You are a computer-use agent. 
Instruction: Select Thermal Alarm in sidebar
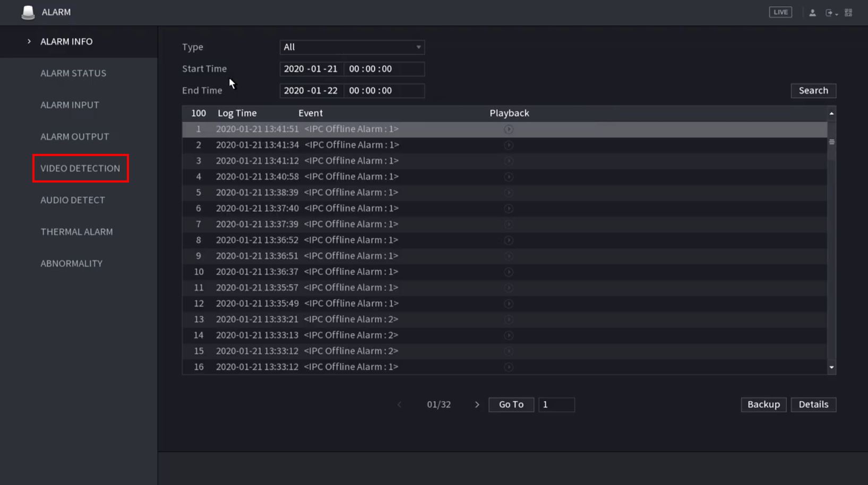coord(76,232)
